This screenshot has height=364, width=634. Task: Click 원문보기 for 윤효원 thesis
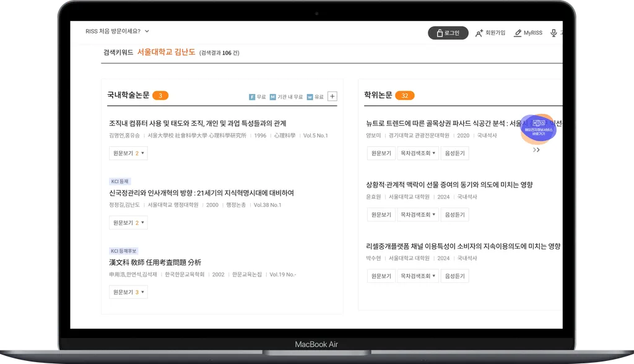381,215
